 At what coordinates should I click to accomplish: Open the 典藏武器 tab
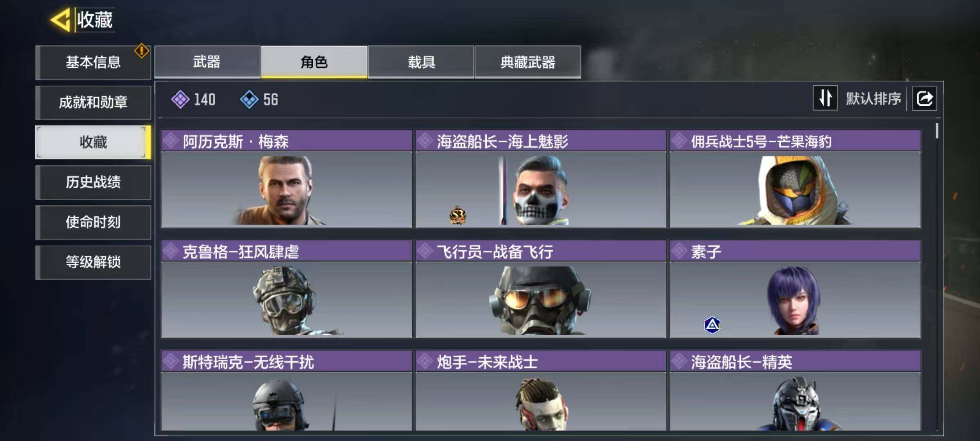(528, 62)
